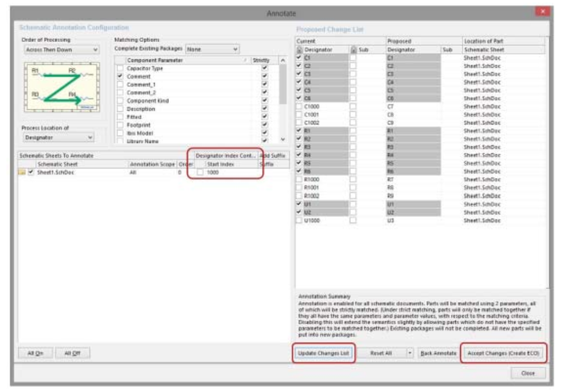Screen dimensions: 572x392
Task: Enable the Component Kind parameter checkbox
Action: pos(120,100)
